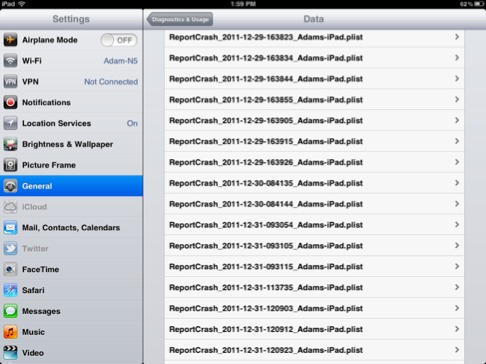Viewport: 486px width, 364px height.
Task: Open ReportCrash_2011-12-31-120923 file name
Action: pos(266,350)
